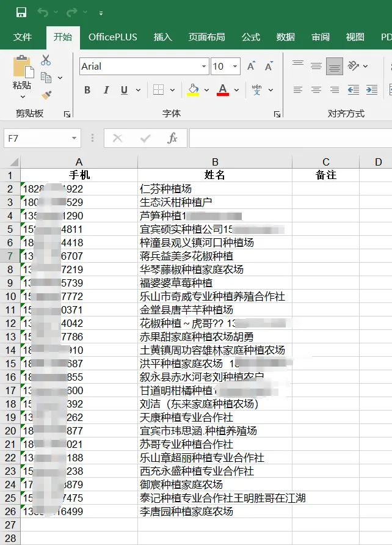This screenshot has width=392, height=545.
Task: Select the Format Painter brush icon
Action: [46, 95]
